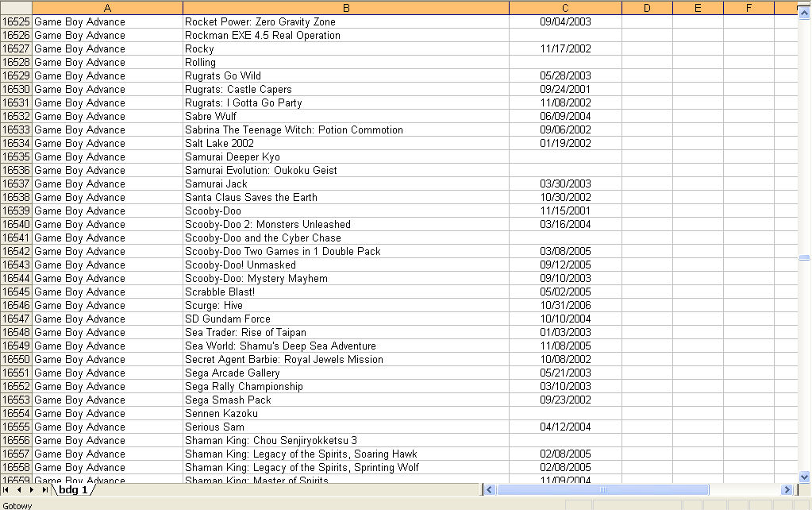This screenshot has height=510, width=812.
Task: Select row header 16558
Action: click(16, 467)
